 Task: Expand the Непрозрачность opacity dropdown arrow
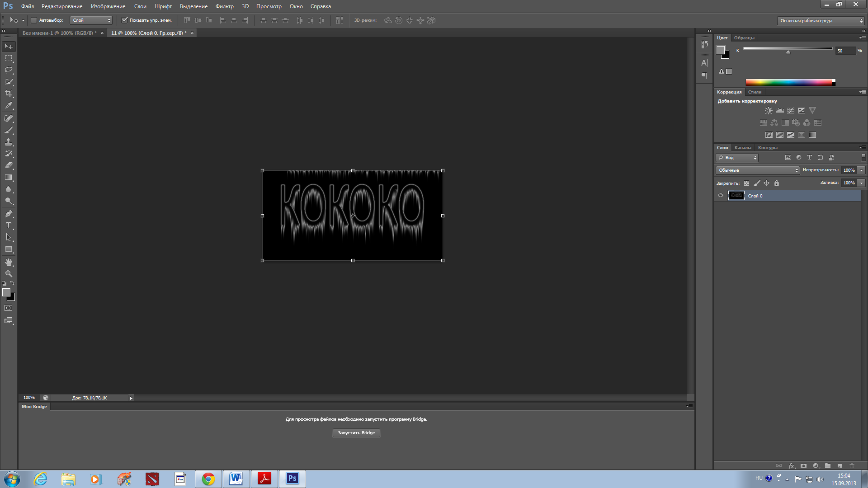click(x=862, y=170)
